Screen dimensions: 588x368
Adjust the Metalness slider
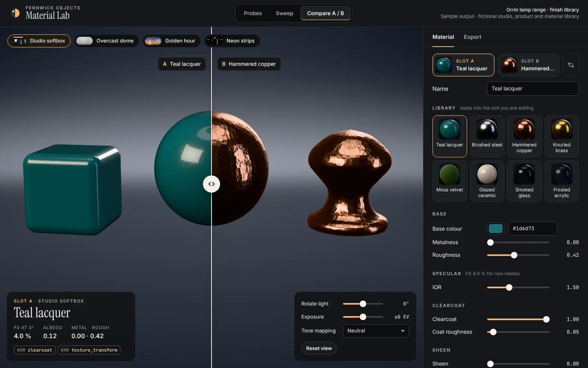click(518, 242)
